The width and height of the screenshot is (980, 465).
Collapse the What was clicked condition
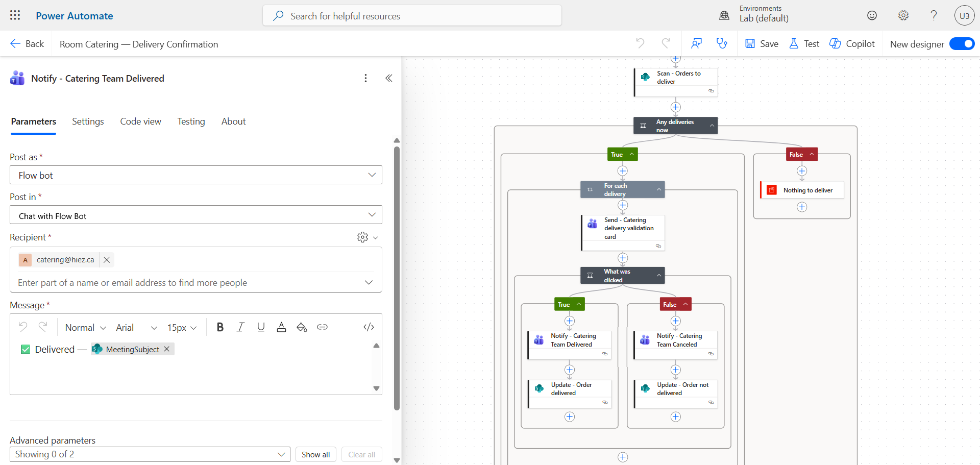tap(659, 275)
